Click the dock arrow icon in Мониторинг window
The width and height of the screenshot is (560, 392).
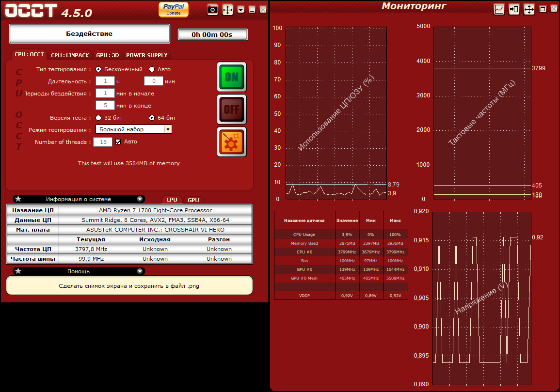514,9
